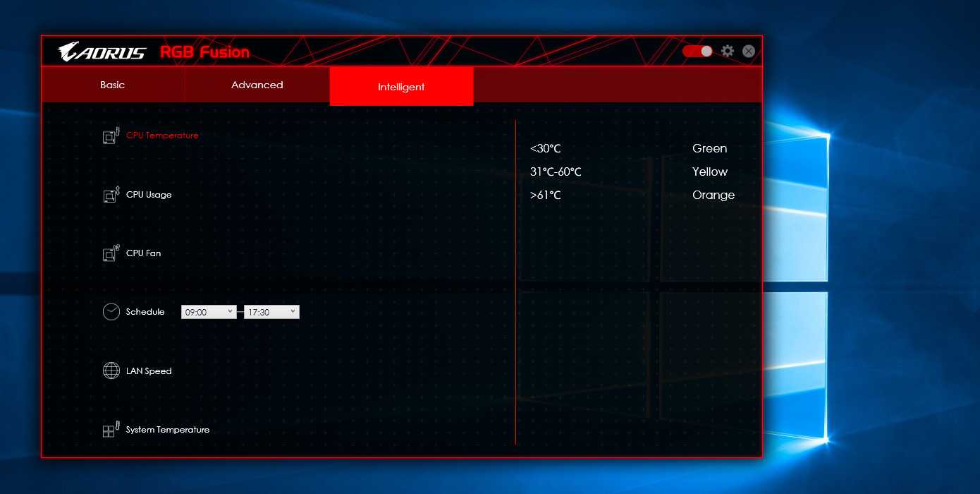Click the Schedule clock icon
The width and height of the screenshot is (980, 494).
(x=111, y=312)
